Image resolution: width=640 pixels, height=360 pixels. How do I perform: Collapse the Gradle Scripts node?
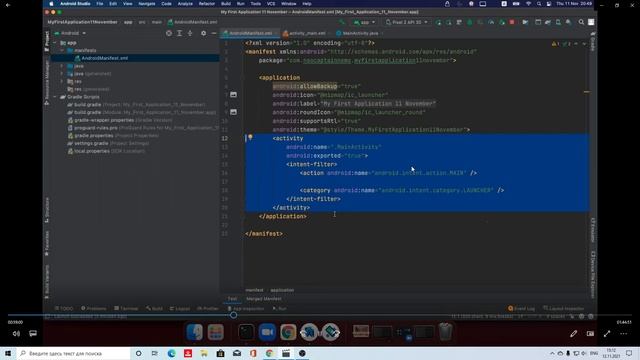[x=56, y=97]
